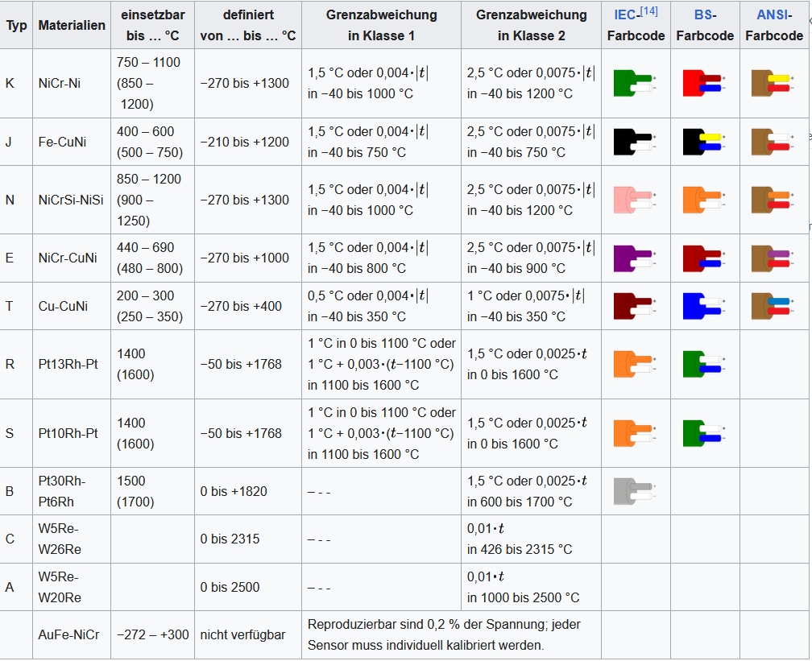
Task: Click the '−270 bis +1000' range cell
Action: (x=248, y=258)
